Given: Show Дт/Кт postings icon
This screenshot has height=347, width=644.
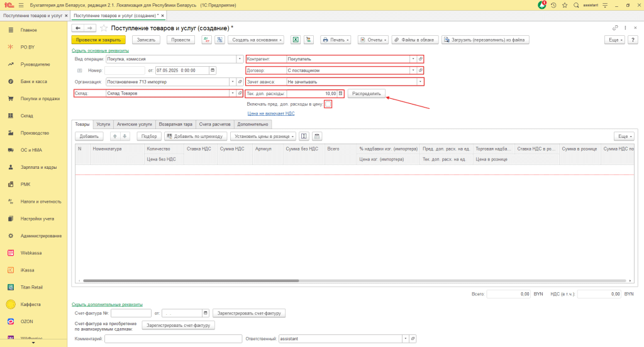Looking at the screenshot, I should [x=206, y=40].
